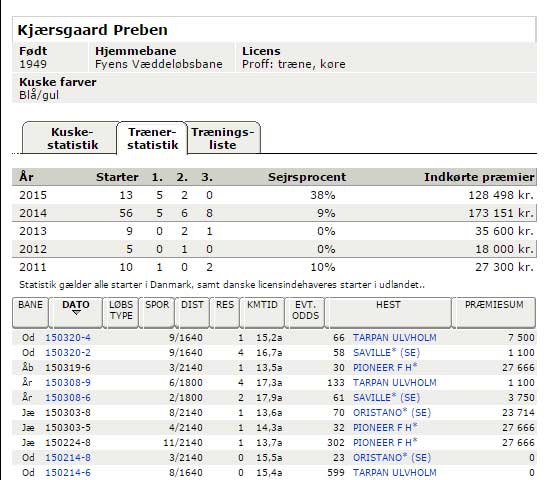This screenshot has height=480, width=546.
Task: Open PIONEER F H* link in 150319-6 row
Action: [385, 367]
